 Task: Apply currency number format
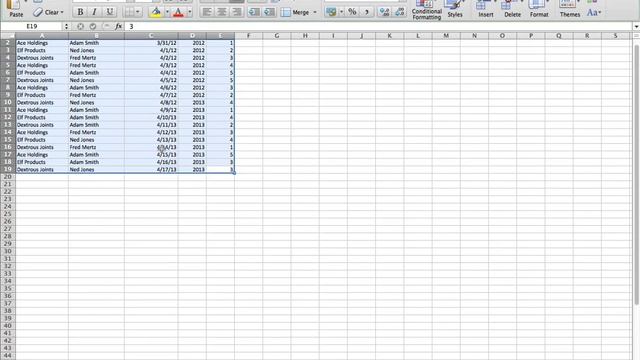[331, 12]
